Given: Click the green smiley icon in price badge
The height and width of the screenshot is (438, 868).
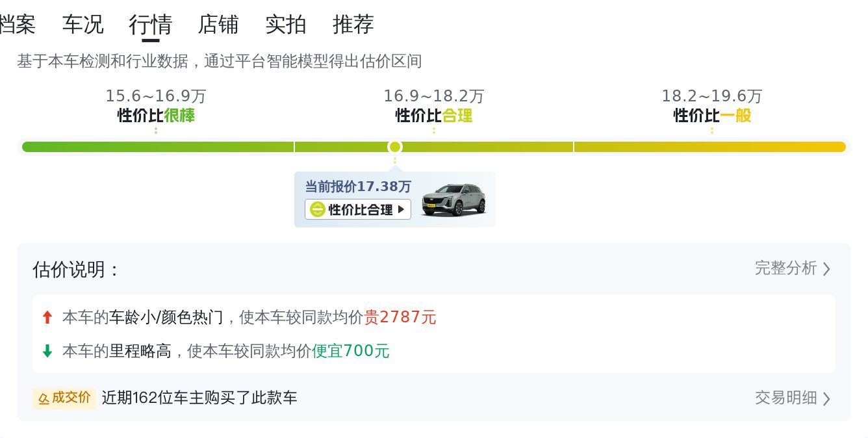Looking at the screenshot, I should [317, 209].
